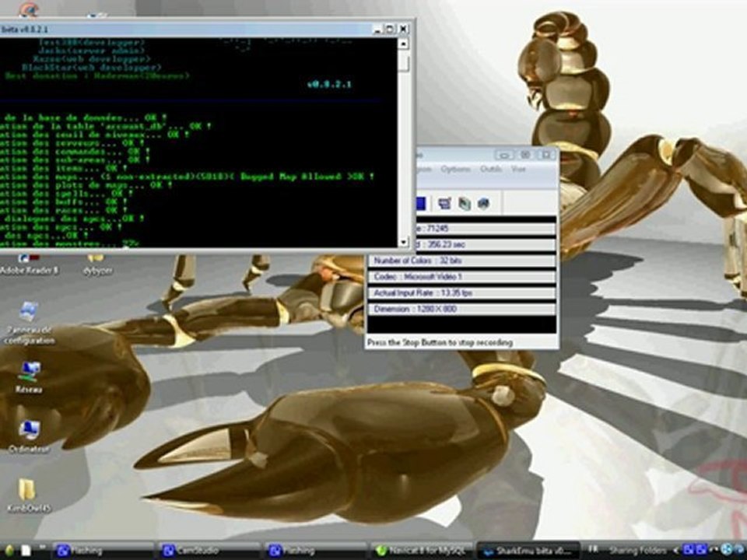Maximize the SharkEmu console window
The height and width of the screenshot is (560, 747).
(390, 29)
